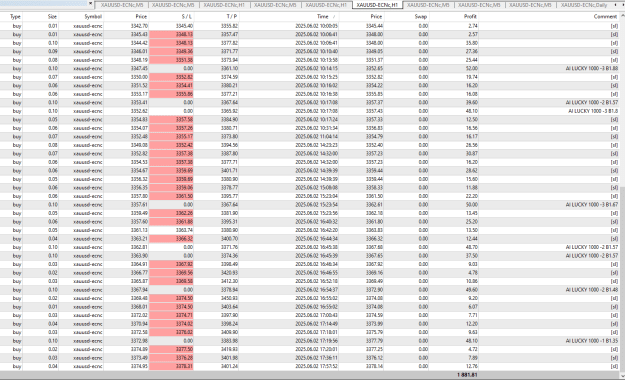Click profit value 50.00
The height and width of the screenshot is (380, 625).
click(472, 205)
